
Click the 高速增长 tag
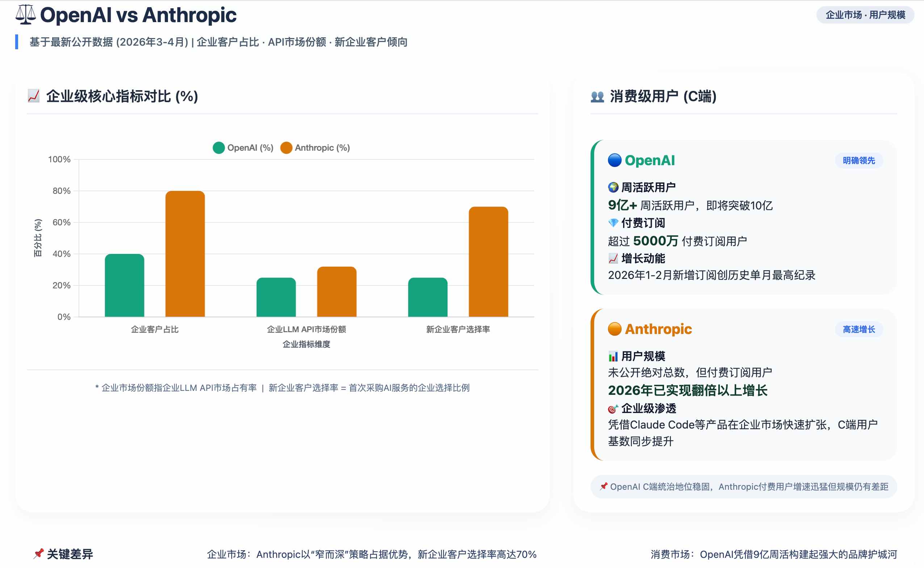858,329
